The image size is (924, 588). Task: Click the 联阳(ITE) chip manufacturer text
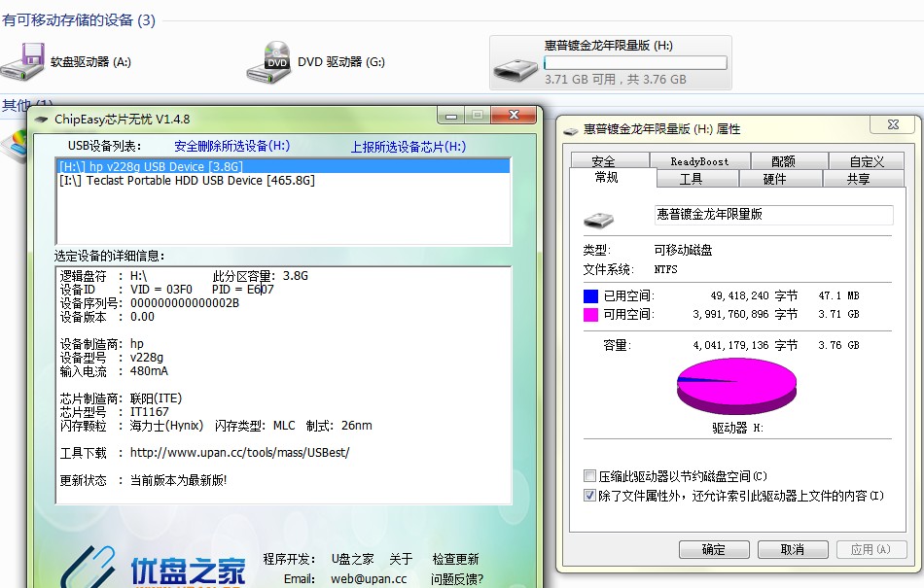tap(157, 398)
